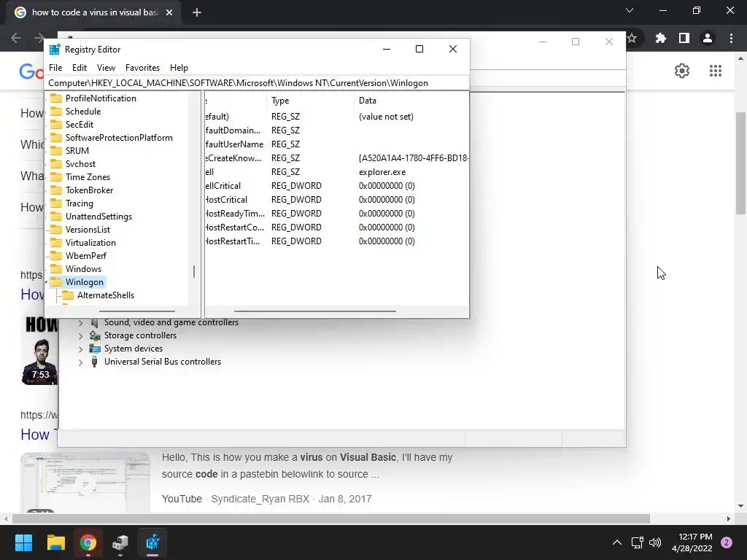
Task: Select the WbemPerf key folder
Action: (86, 256)
